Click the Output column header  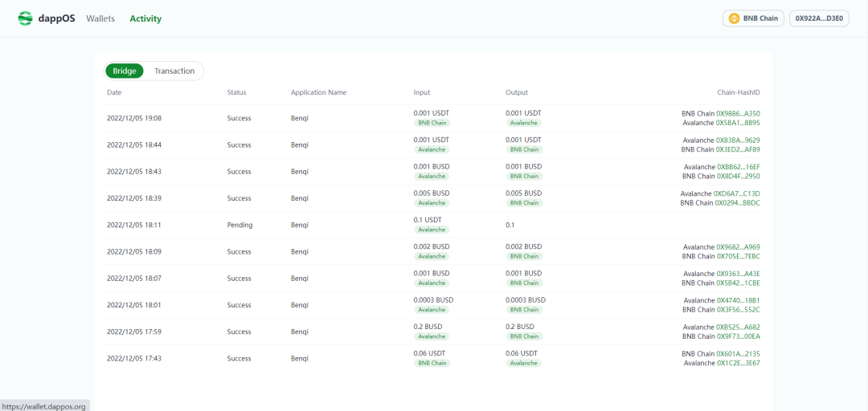click(517, 92)
